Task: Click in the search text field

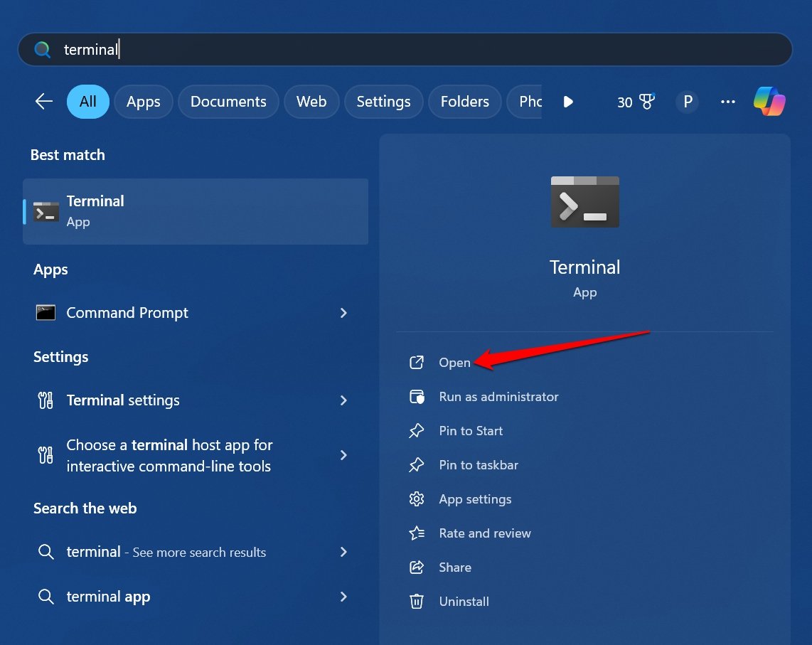Action: pyautogui.click(x=405, y=50)
